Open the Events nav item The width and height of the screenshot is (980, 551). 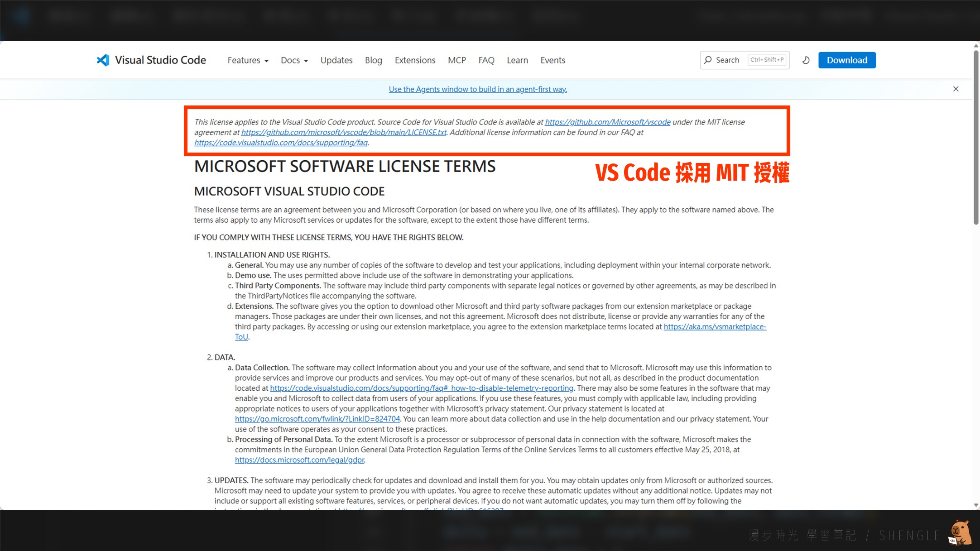click(x=552, y=60)
